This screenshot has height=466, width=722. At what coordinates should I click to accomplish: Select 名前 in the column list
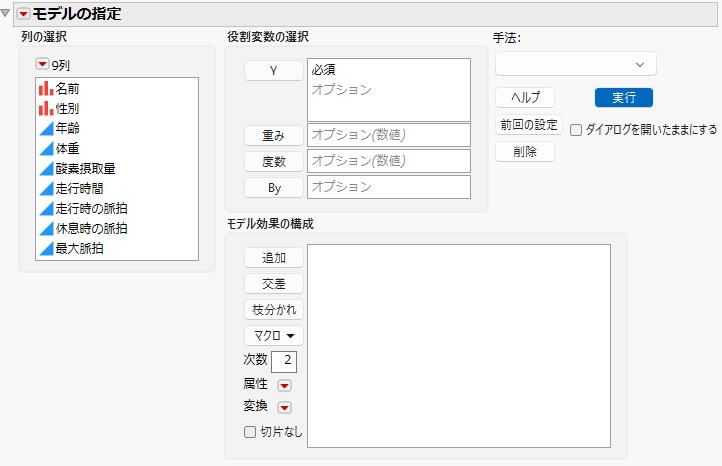click(67, 88)
